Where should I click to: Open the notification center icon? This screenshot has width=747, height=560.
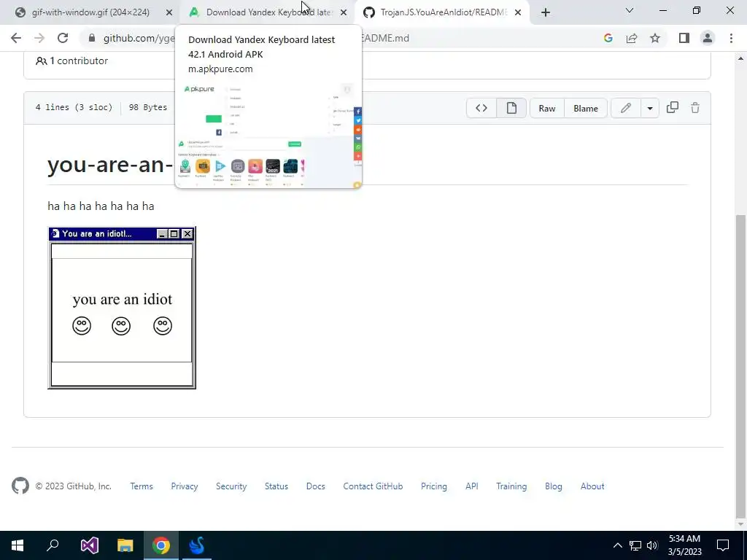pos(723,545)
